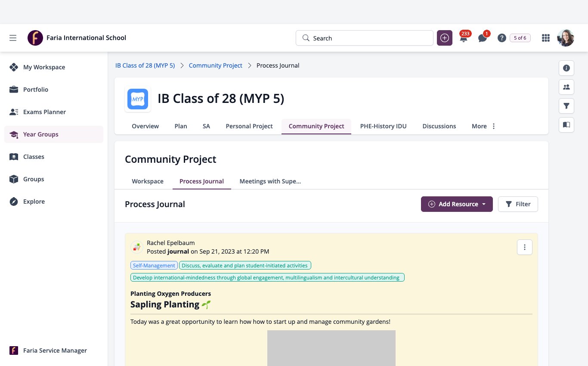Expand the More tab menu
The width and height of the screenshot is (588, 366).
(x=484, y=126)
